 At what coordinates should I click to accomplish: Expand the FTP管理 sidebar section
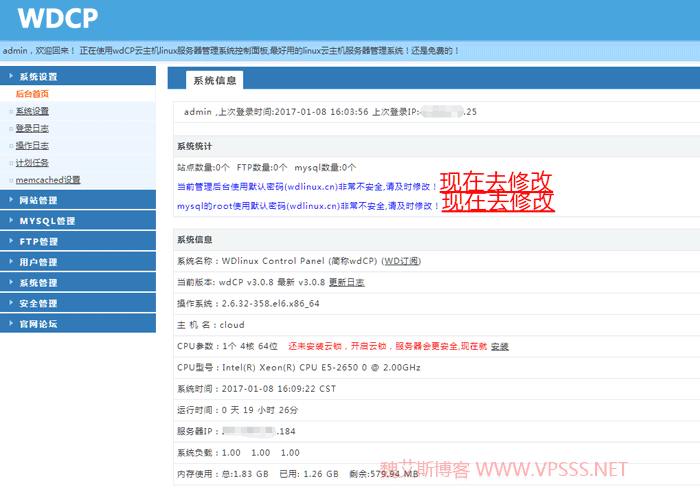38,242
